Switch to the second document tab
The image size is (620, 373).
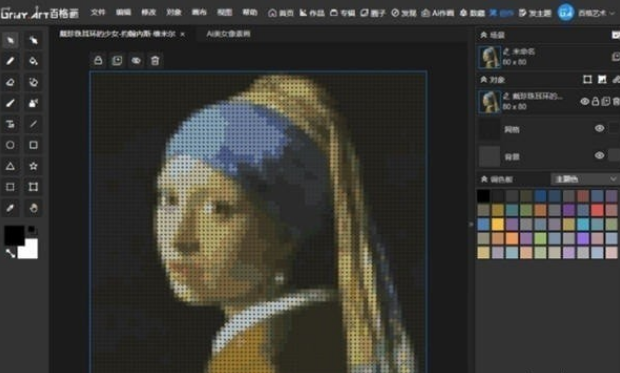tap(229, 34)
